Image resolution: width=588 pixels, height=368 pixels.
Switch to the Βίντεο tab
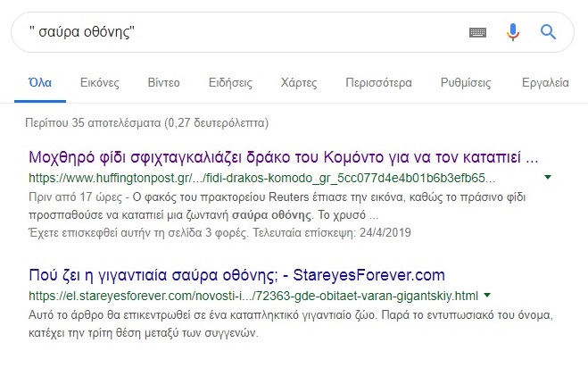pyautogui.click(x=163, y=82)
